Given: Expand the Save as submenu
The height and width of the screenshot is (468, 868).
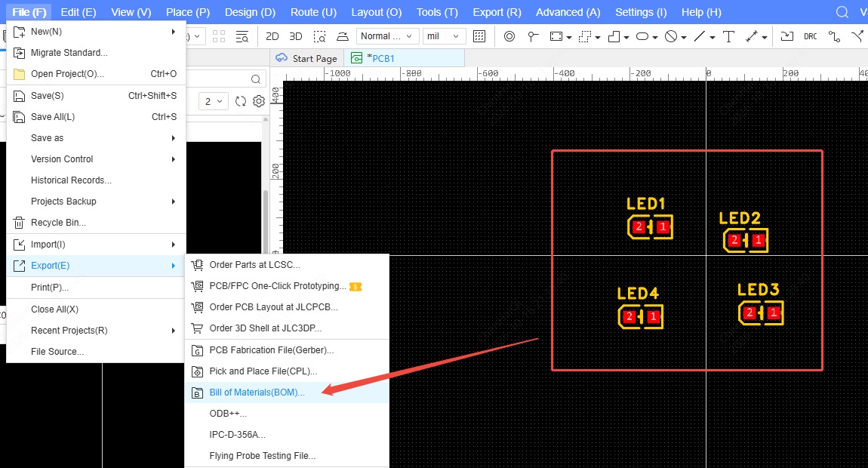Looking at the screenshot, I should click(96, 138).
